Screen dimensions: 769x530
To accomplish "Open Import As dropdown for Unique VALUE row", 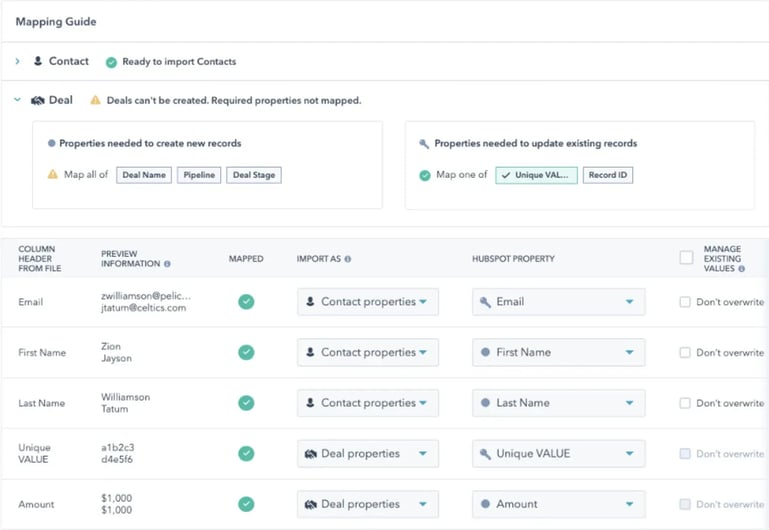I will (x=368, y=454).
